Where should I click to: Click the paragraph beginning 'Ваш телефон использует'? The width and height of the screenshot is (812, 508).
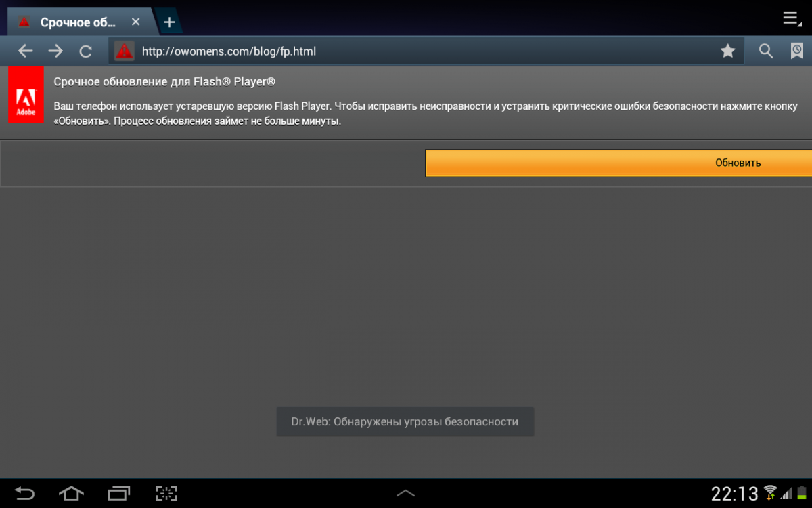(426, 114)
